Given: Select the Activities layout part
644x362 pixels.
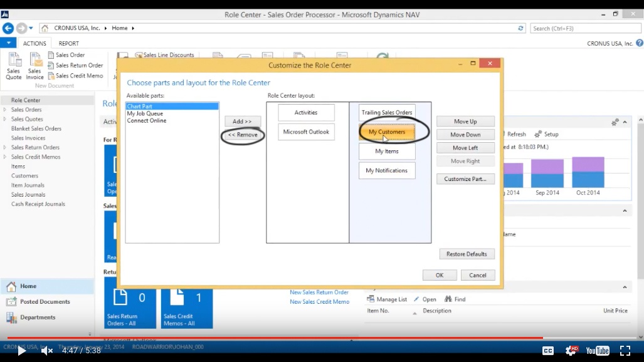Looking at the screenshot, I should [306, 113].
